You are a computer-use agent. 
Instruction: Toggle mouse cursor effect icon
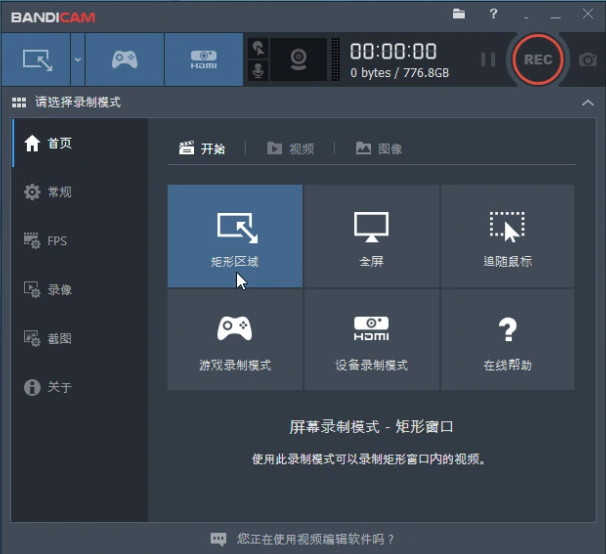coord(258,49)
